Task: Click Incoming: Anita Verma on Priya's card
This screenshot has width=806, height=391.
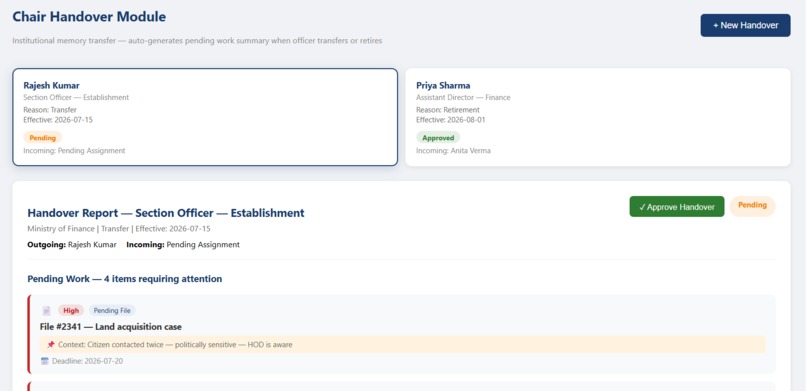Action: 453,151
